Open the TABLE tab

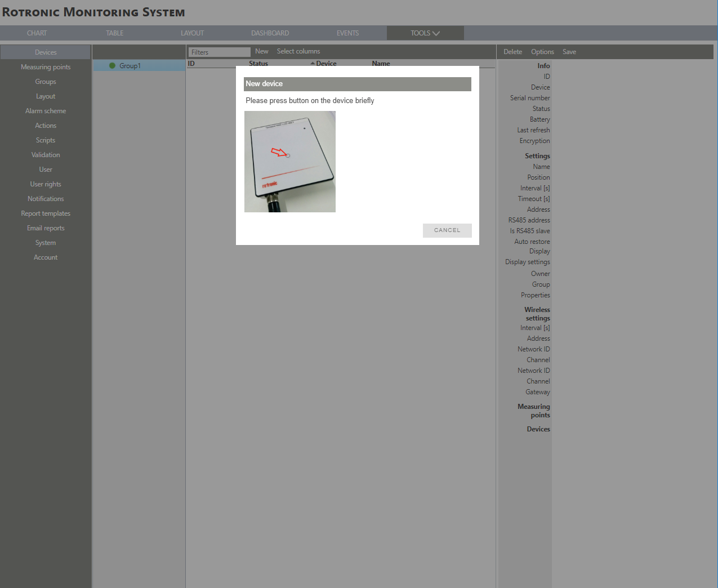(x=115, y=33)
